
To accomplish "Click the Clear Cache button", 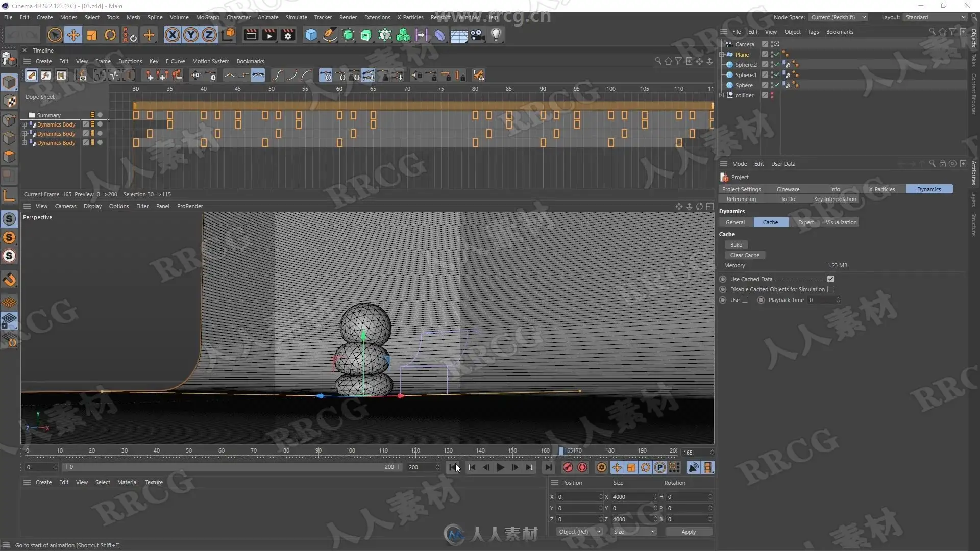I will click(744, 255).
